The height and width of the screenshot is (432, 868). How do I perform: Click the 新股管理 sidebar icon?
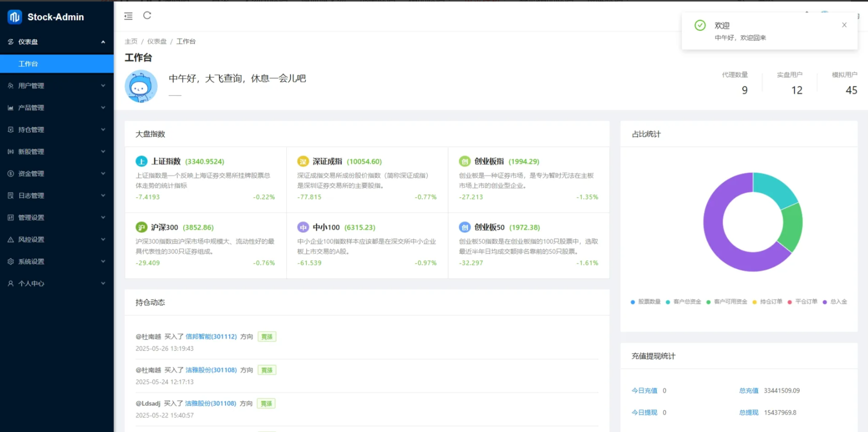coord(11,151)
